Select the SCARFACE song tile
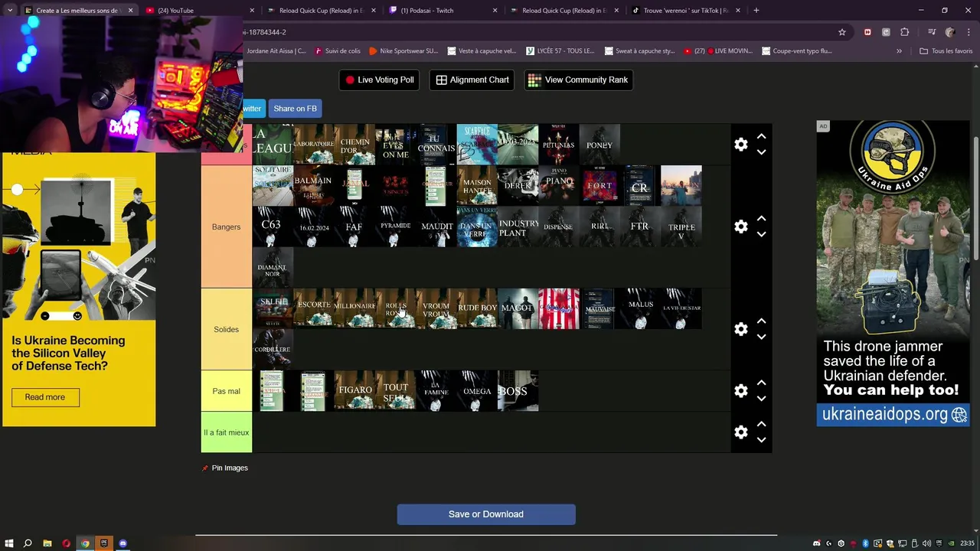980x551 pixels. pyautogui.click(x=477, y=145)
